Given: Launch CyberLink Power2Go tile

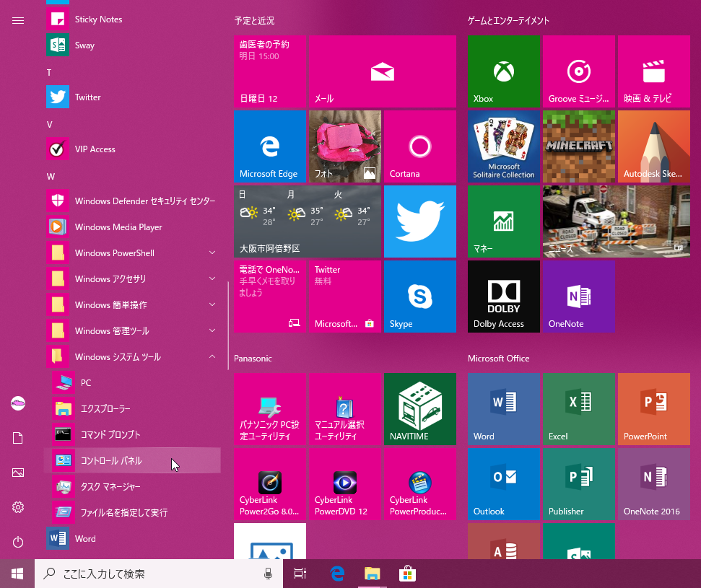Looking at the screenshot, I should (x=269, y=484).
